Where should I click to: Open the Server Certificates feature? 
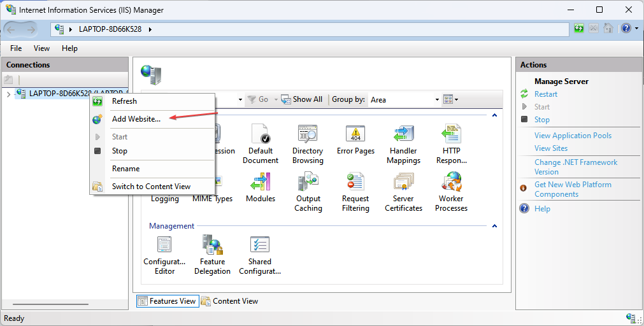(403, 191)
